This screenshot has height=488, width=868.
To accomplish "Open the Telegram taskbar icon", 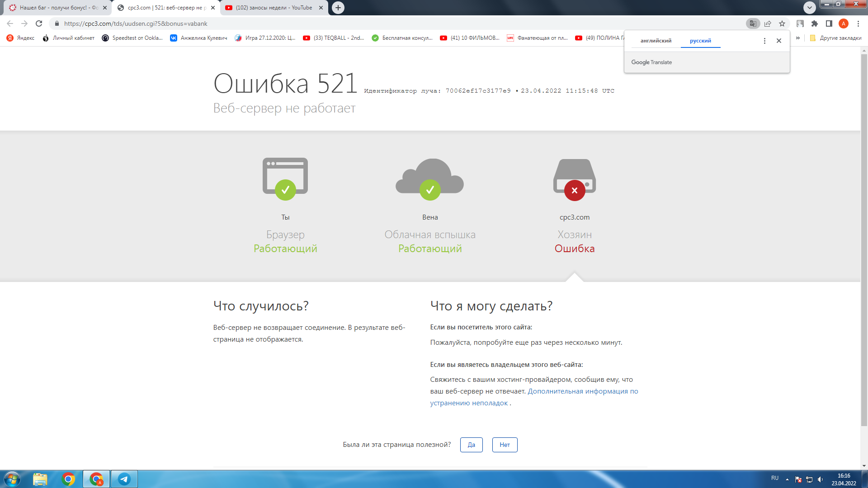I will point(124,479).
